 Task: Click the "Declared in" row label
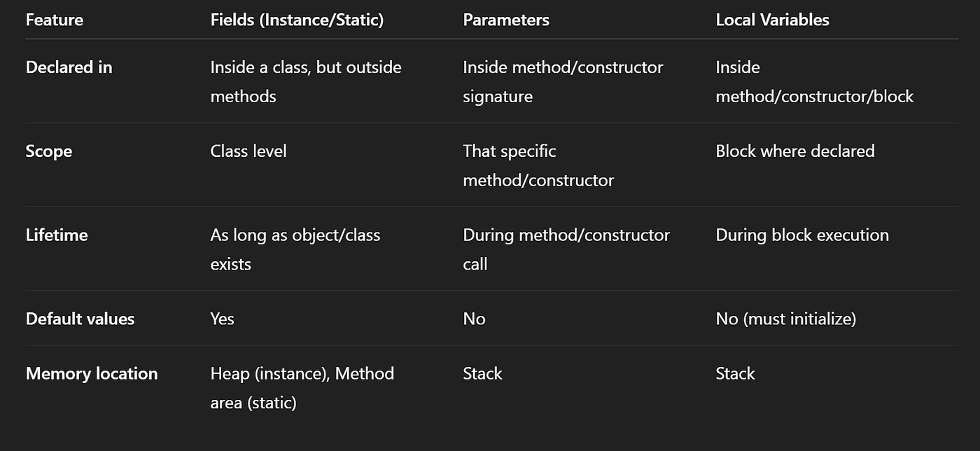(x=69, y=67)
